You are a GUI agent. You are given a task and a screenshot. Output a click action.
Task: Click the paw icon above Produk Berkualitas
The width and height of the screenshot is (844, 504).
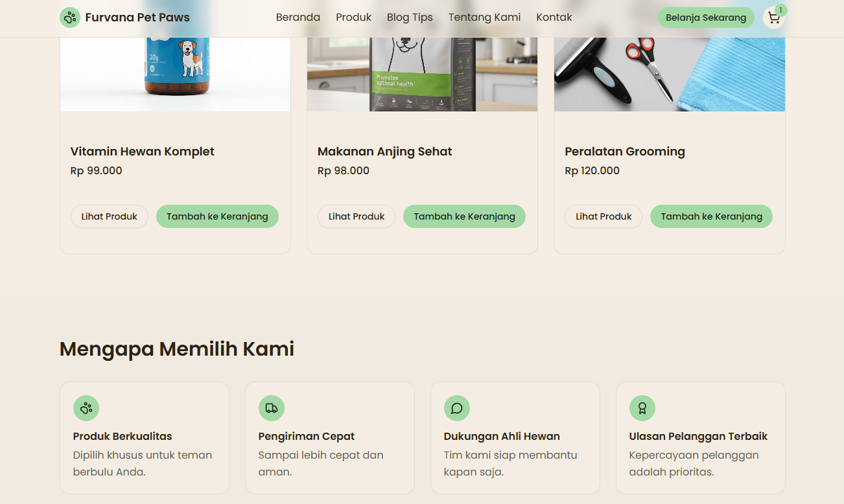[86, 408]
